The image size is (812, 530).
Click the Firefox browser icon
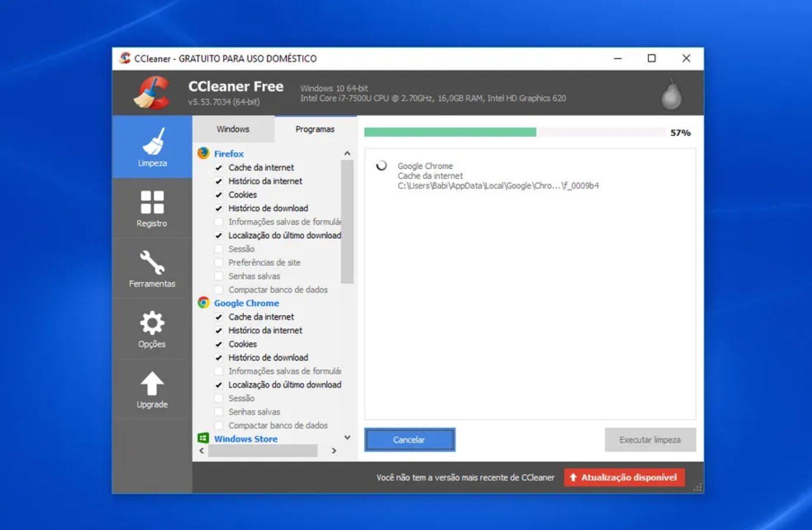204,153
